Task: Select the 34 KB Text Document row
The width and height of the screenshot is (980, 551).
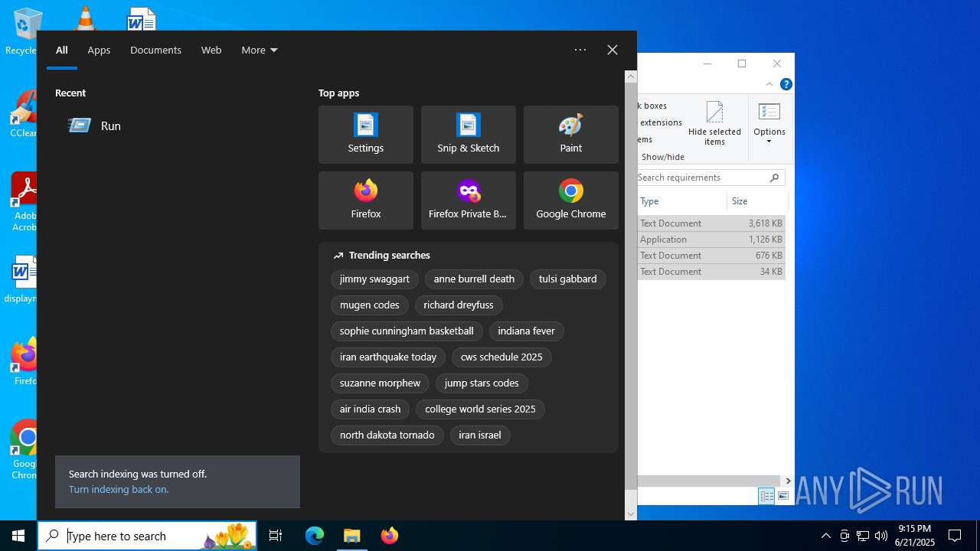Action: pyautogui.click(x=711, y=272)
